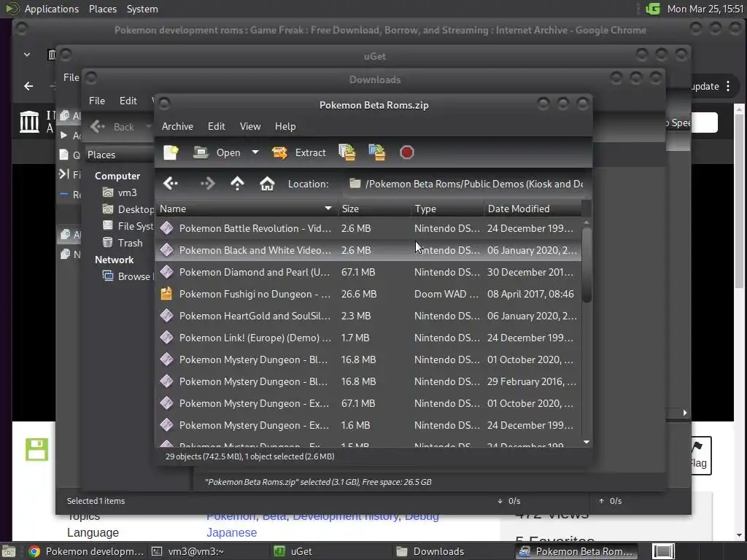Click the HeartGold and SoulSilver ROM icon

tap(166, 316)
